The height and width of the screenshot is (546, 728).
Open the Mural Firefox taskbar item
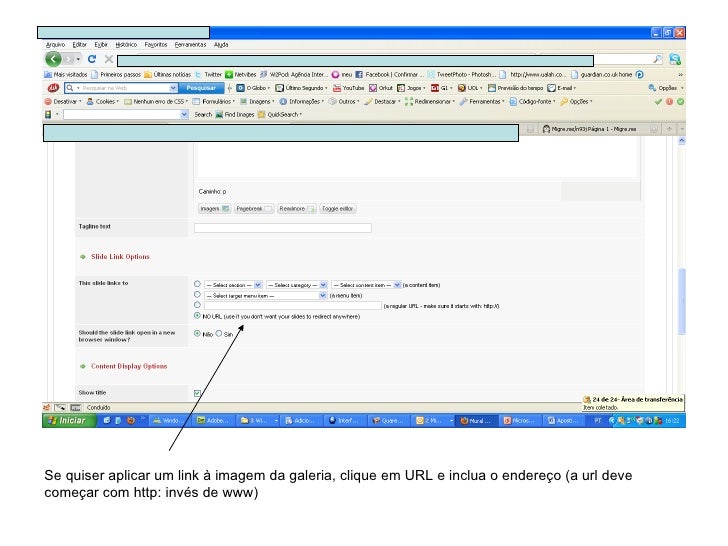475,421
